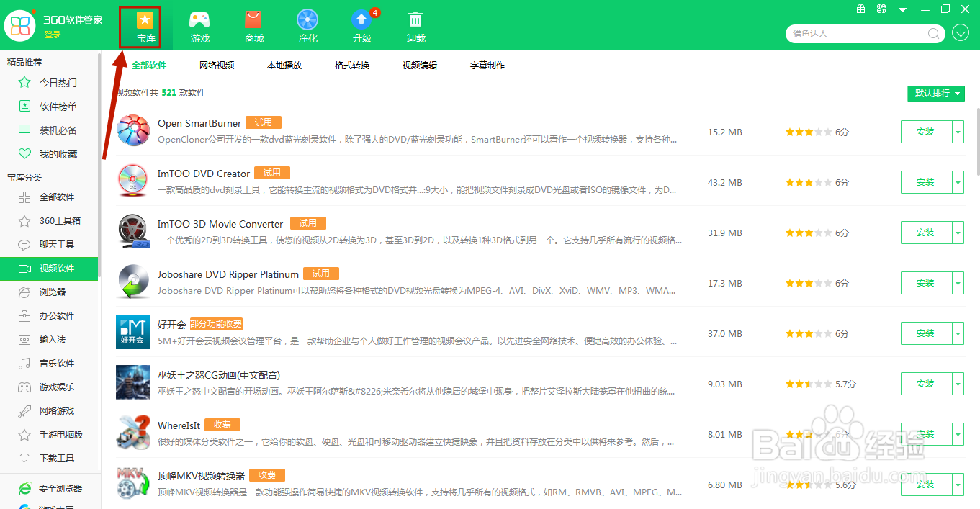Open the 游戏 game center icon
Image resolution: width=980 pixels, height=509 pixels.
click(199, 25)
